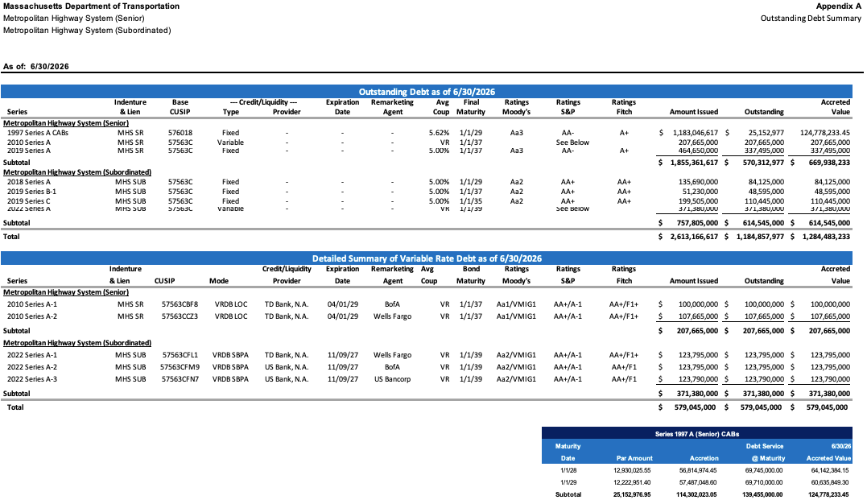Select the CUSIP "57563CBF8"
867x504 pixels.
click(180, 304)
